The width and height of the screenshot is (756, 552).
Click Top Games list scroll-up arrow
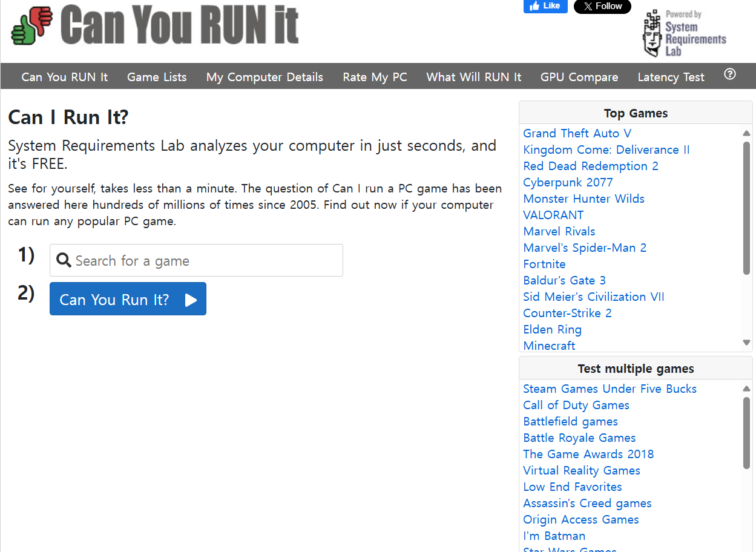746,133
